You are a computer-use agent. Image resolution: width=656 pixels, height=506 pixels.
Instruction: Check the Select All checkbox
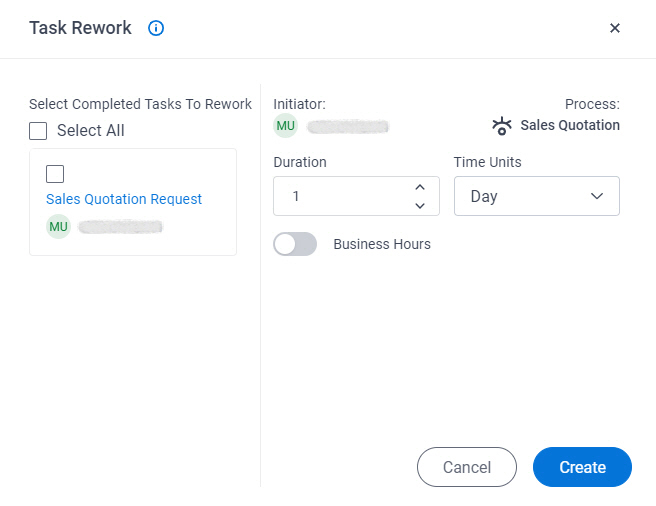38,131
